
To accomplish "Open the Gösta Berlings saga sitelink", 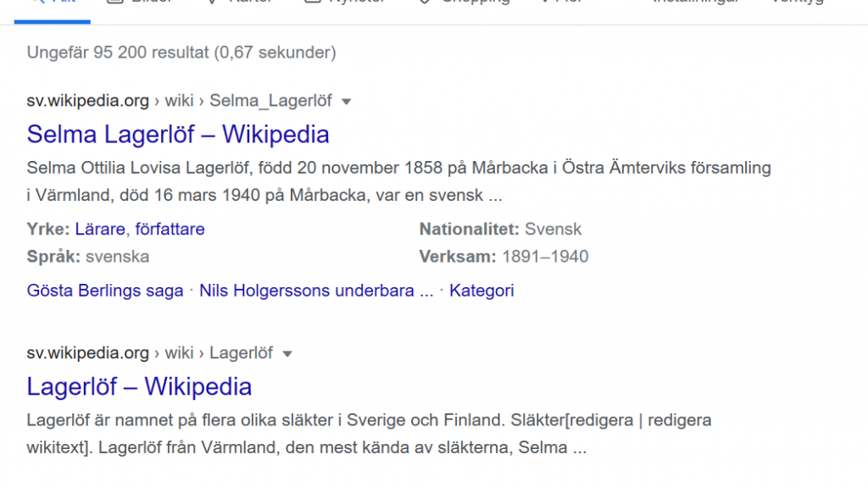I will pos(104,291).
